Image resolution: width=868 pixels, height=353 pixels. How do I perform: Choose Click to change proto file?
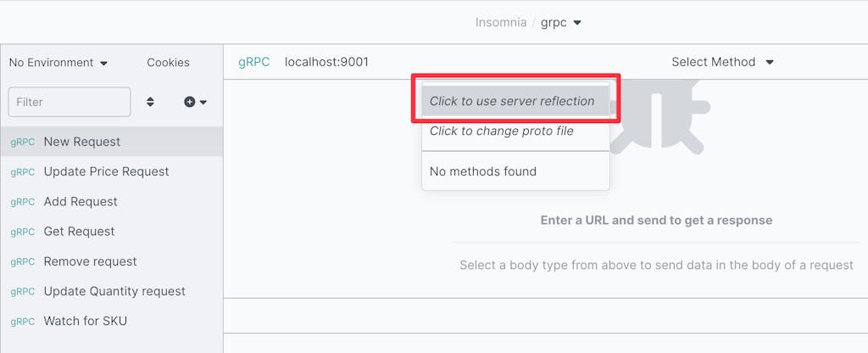[x=502, y=131]
